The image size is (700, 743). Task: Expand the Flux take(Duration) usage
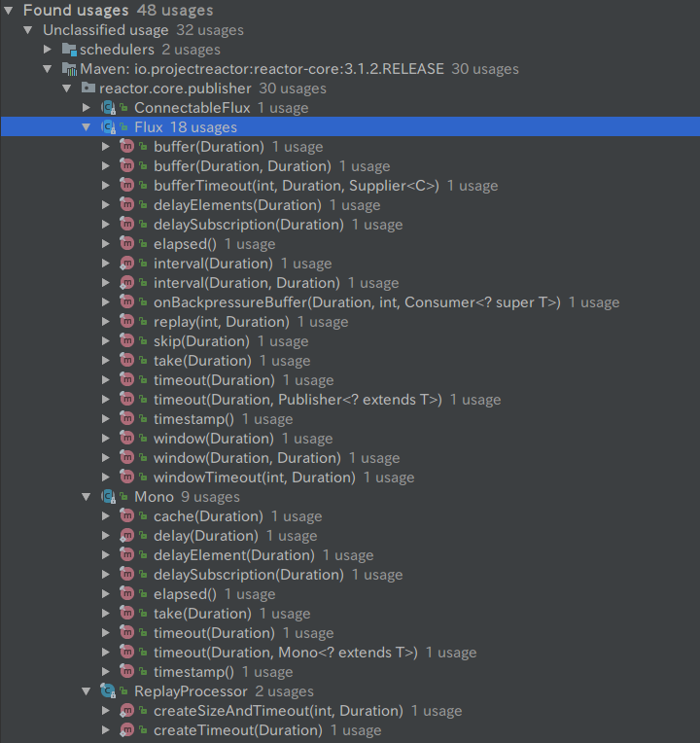point(106,361)
